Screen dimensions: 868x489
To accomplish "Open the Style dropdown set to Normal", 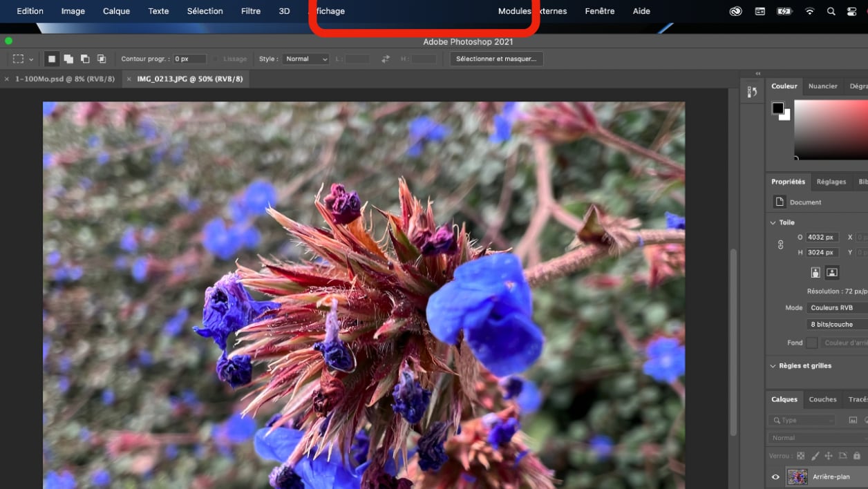I will coord(305,59).
